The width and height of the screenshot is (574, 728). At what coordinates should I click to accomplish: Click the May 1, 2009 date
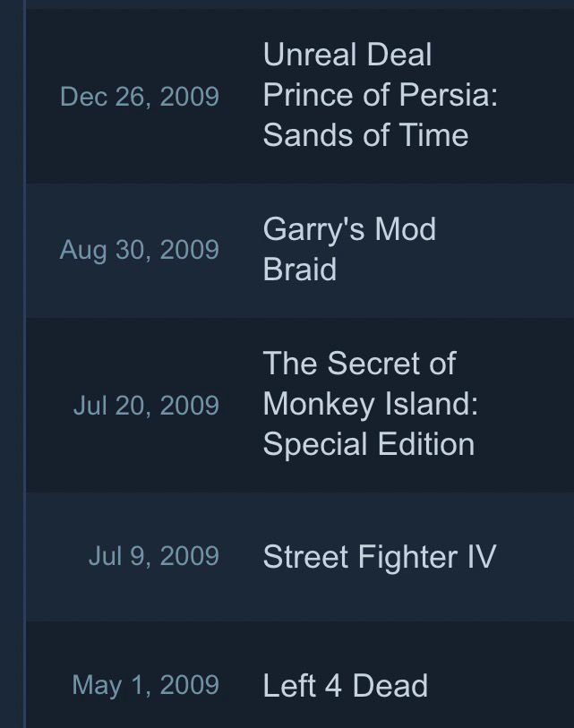tap(145, 685)
